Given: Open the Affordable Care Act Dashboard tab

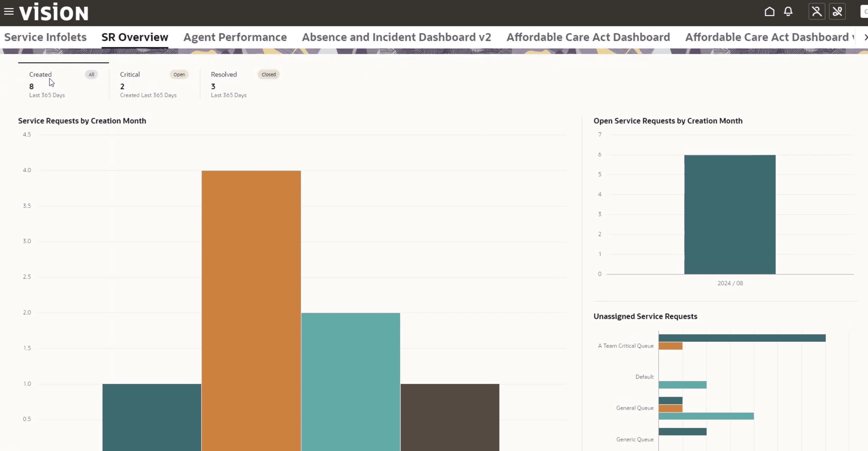Looking at the screenshot, I should (x=588, y=37).
